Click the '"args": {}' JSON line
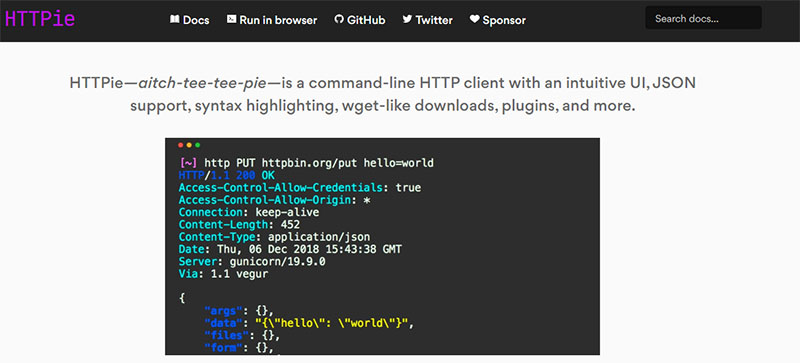Viewport: 800px width, 363px height. click(239, 311)
